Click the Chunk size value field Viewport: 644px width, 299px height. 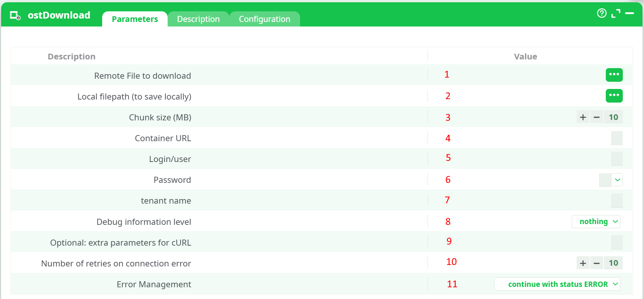point(613,117)
